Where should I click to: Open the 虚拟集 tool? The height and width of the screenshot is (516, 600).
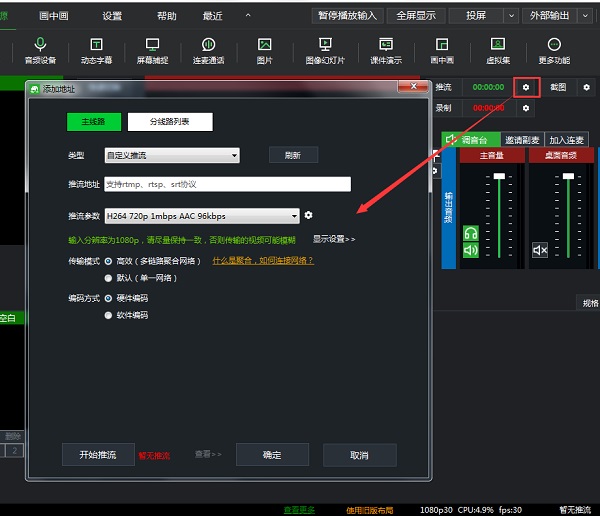click(497, 51)
